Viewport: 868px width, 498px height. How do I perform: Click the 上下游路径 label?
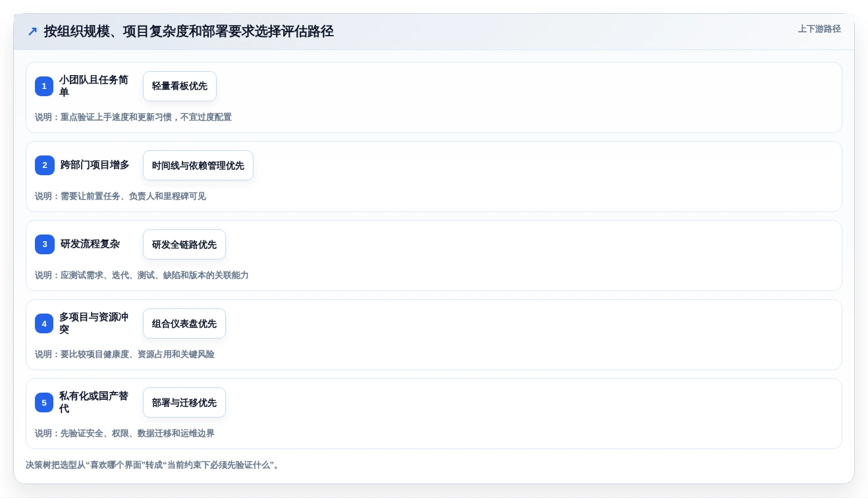pos(819,29)
